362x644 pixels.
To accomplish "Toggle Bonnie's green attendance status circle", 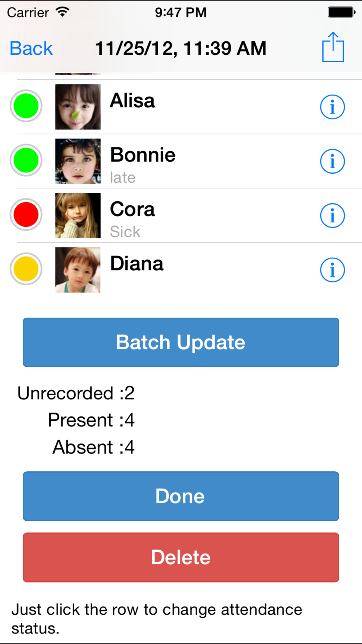I will tap(26, 160).
